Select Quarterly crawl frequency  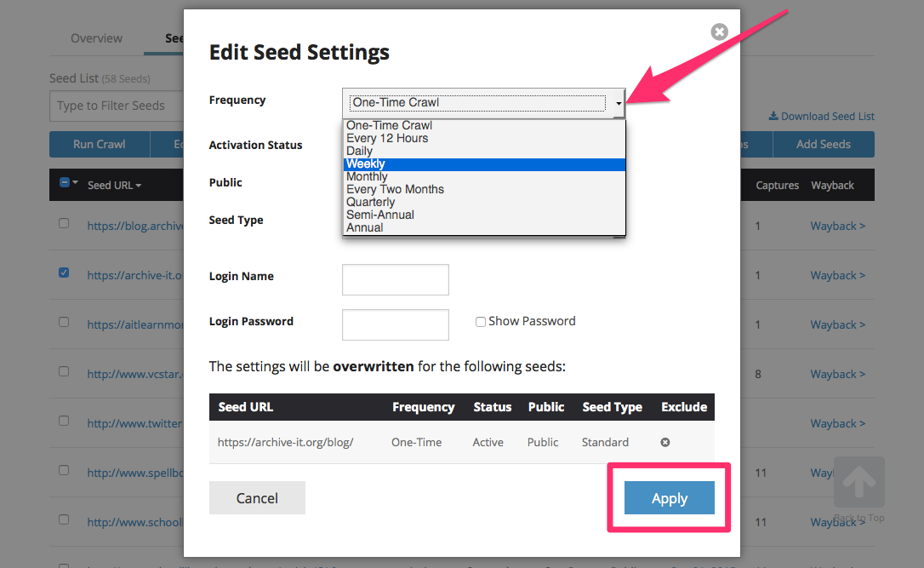[371, 202]
